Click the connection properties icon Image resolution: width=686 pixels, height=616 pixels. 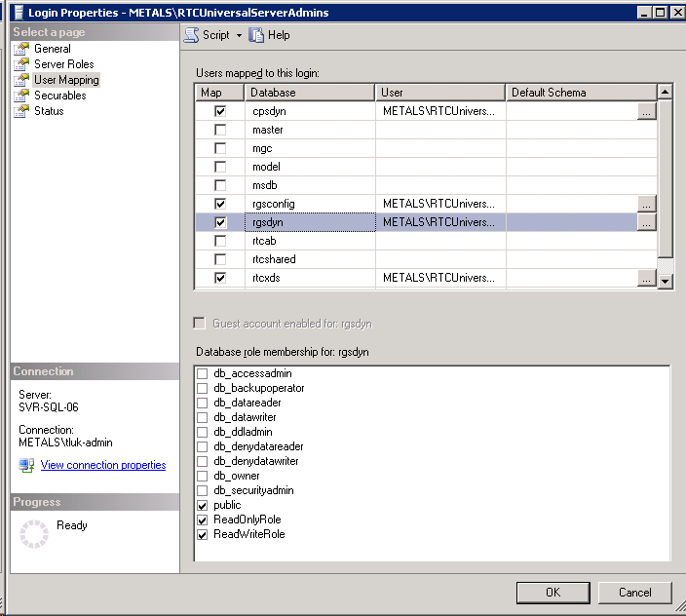26,466
